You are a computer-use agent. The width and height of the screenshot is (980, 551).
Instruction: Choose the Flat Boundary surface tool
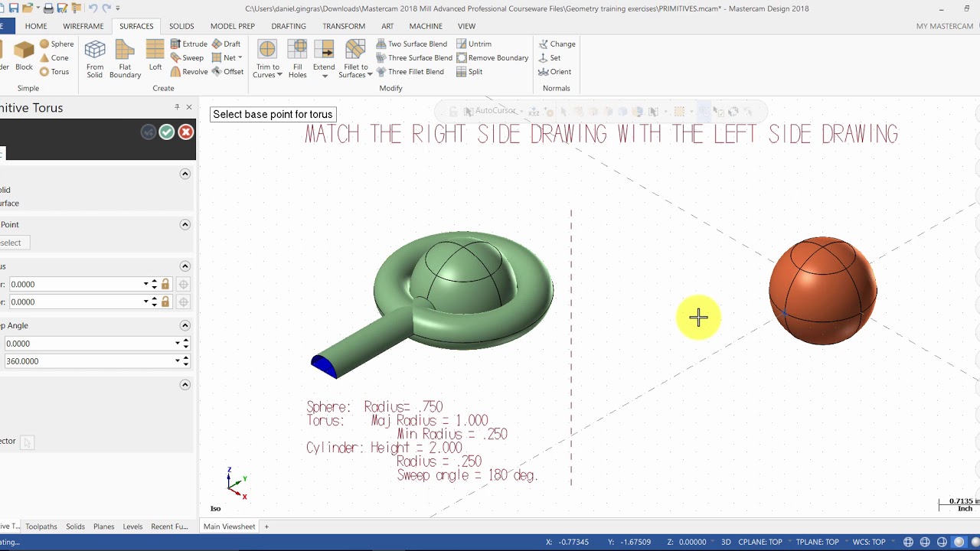coord(125,59)
